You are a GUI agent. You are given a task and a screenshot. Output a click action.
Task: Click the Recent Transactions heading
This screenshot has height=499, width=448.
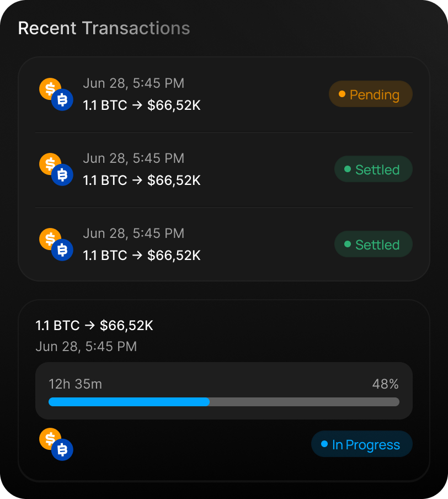pyautogui.click(x=104, y=28)
